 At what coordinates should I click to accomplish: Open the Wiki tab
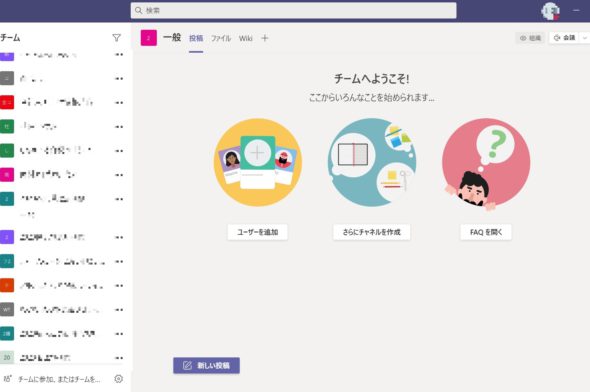246,38
